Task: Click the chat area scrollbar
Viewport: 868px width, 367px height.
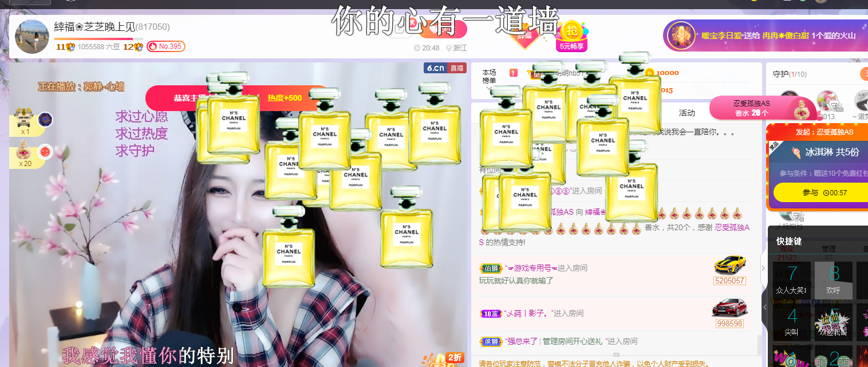Action: [x=760, y=345]
